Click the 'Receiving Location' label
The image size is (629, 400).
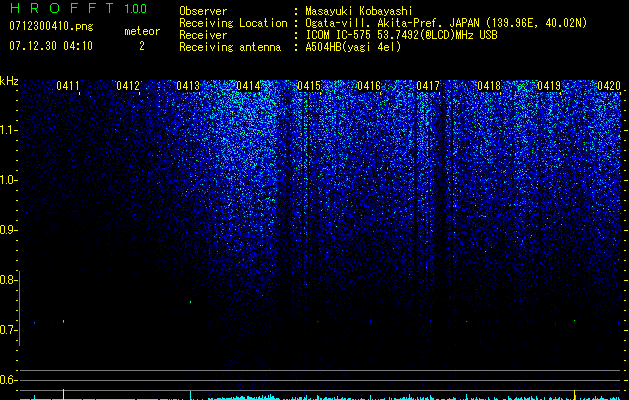tap(233, 23)
